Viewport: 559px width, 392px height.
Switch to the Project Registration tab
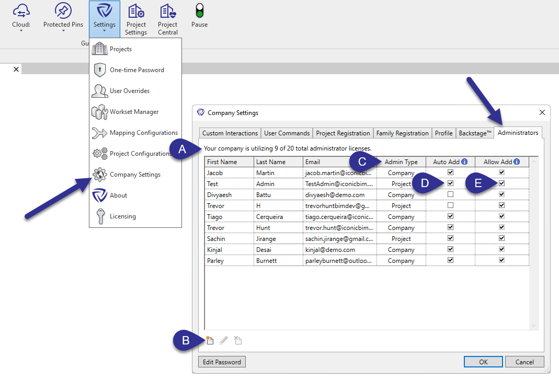point(343,133)
